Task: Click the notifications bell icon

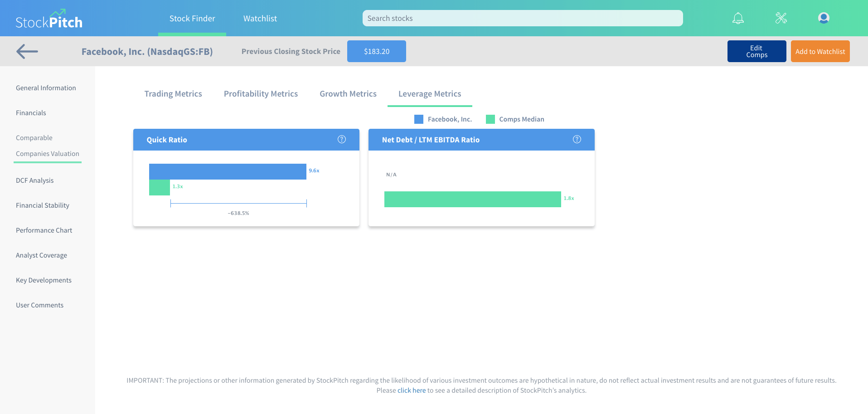Action: coord(738,18)
